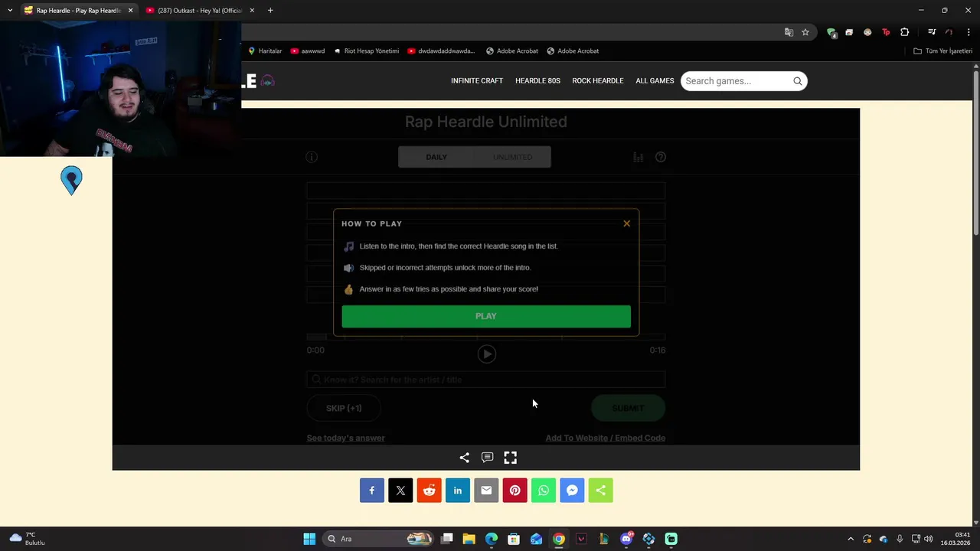Click the SUBMIT button

tap(628, 408)
